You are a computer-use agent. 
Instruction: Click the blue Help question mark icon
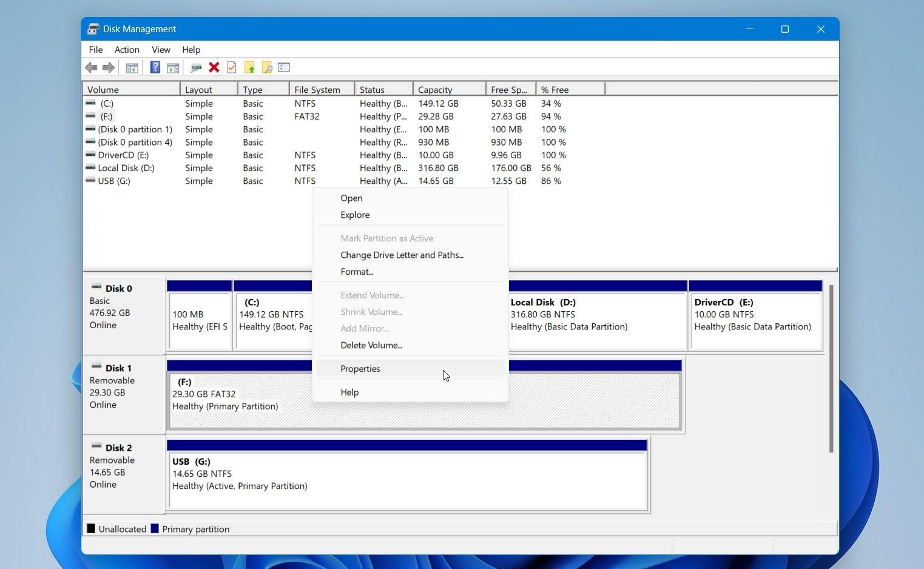(x=155, y=67)
